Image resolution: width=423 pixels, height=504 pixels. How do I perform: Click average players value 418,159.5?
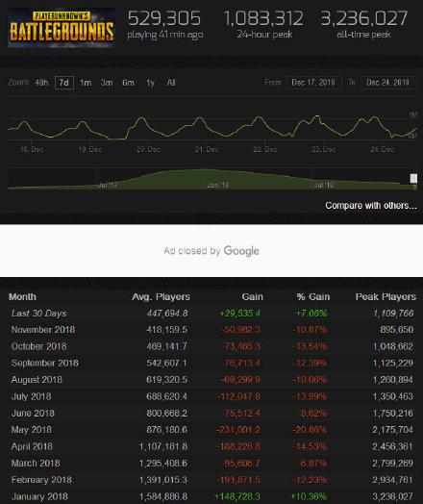coord(166,330)
